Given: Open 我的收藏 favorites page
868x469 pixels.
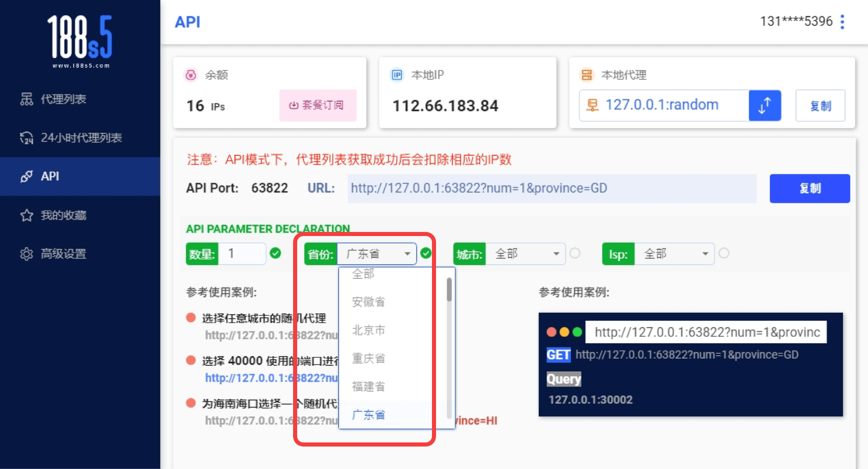Looking at the screenshot, I should (80, 215).
